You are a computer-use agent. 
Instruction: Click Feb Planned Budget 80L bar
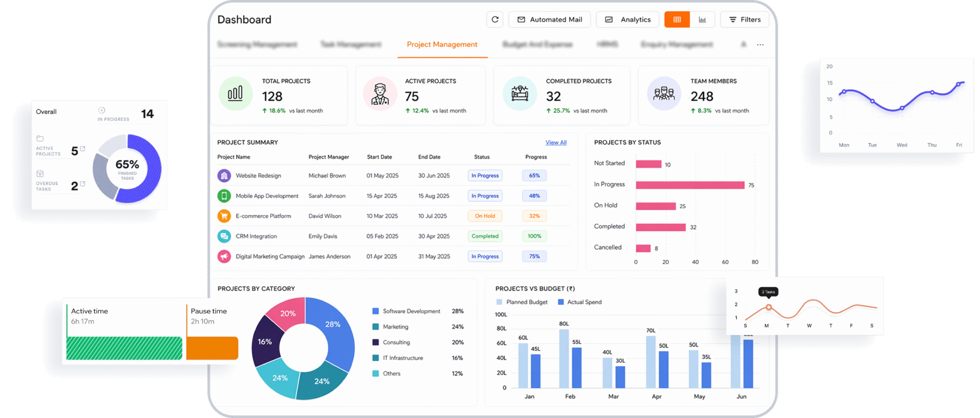[x=564, y=359]
